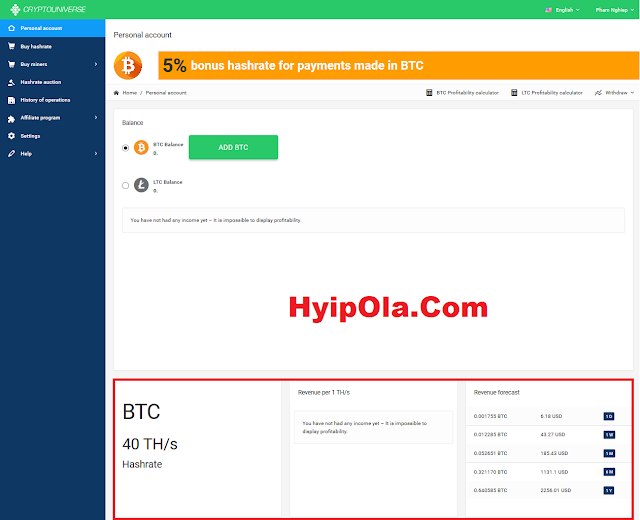Open Settings in sidebar
Viewport: 640px width, 520px height.
pyautogui.click(x=53, y=136)
